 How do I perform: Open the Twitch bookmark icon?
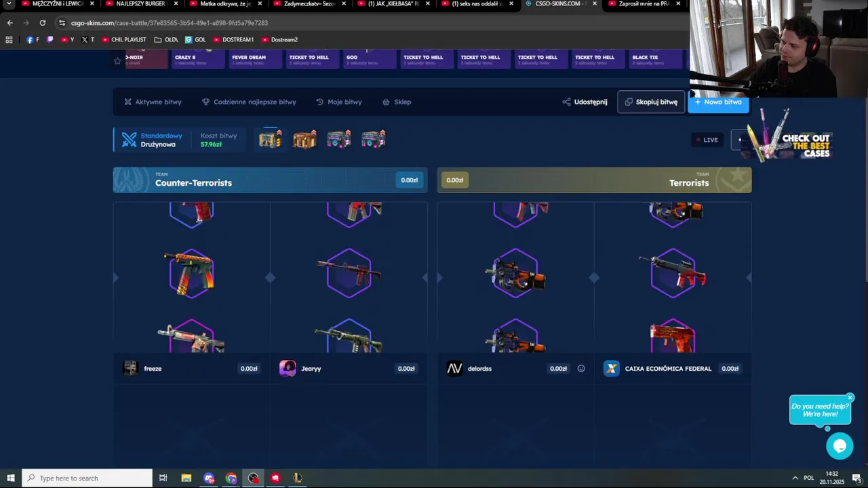coord(50,39)
